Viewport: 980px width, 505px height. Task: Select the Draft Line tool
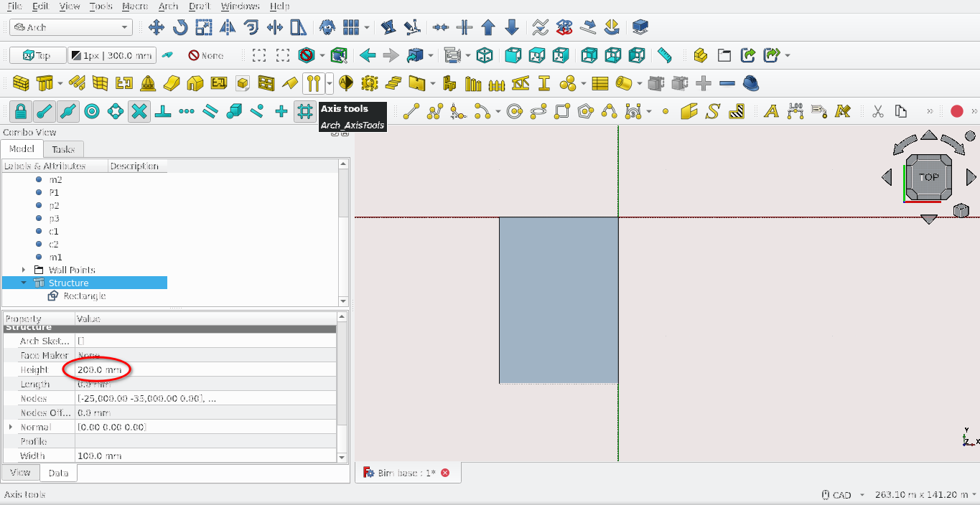(410, 111)
